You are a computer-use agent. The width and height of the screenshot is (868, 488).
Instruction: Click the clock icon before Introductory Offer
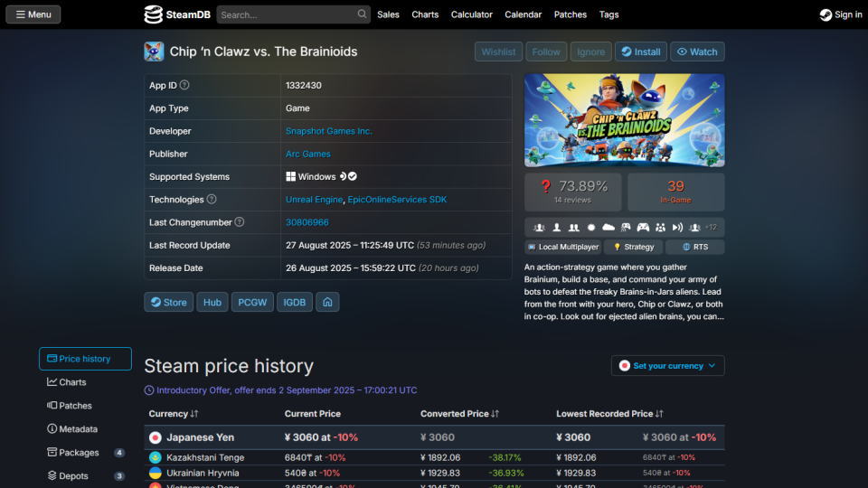pyautogui.click(x=149, y=390)
